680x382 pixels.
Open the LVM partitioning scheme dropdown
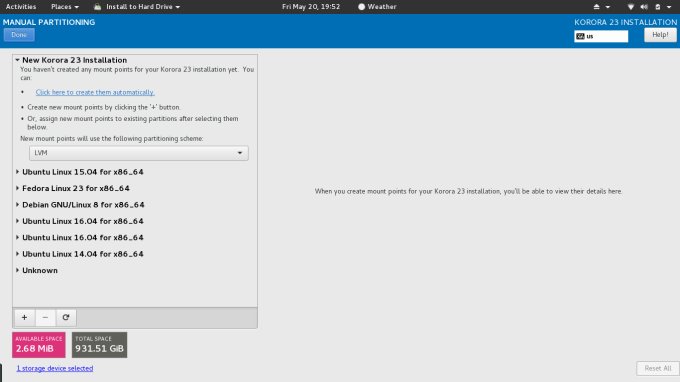(139, 153)
